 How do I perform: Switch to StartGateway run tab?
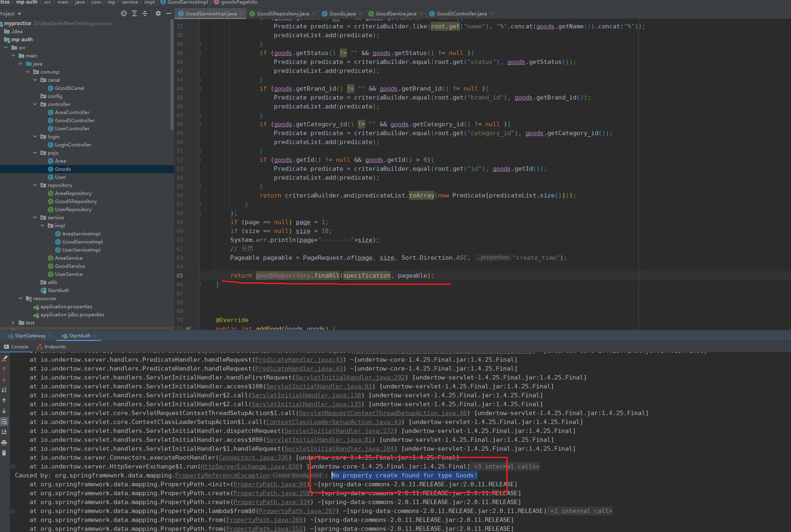(30, 336)
